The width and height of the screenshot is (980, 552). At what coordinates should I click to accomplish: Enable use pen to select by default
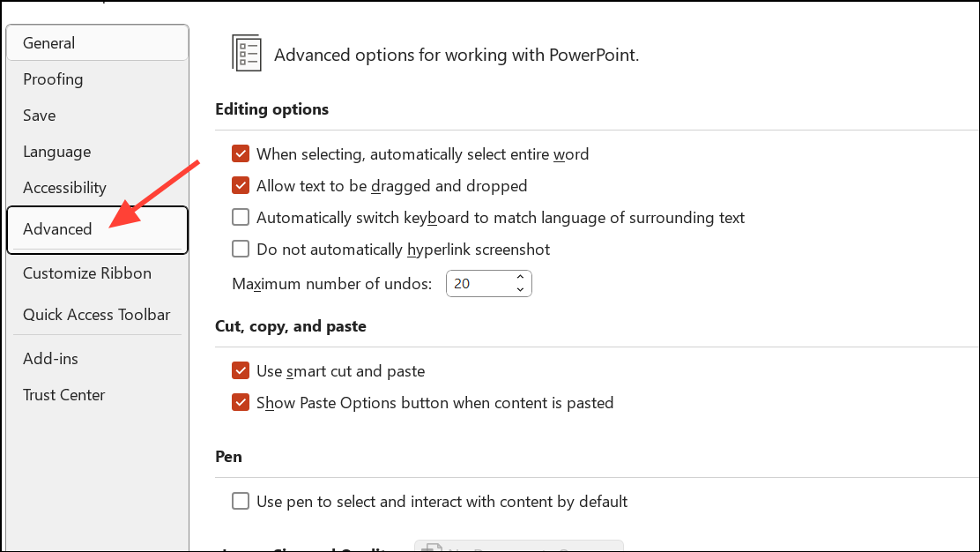click(241, 502)
